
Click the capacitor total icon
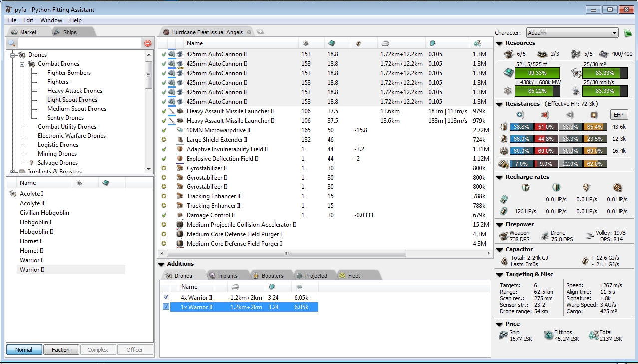tap(504, 261)
